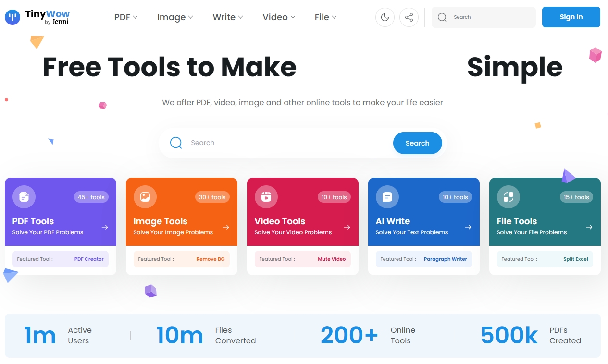
Task: Open the Image Tools card title
Action: pos(160,221)
